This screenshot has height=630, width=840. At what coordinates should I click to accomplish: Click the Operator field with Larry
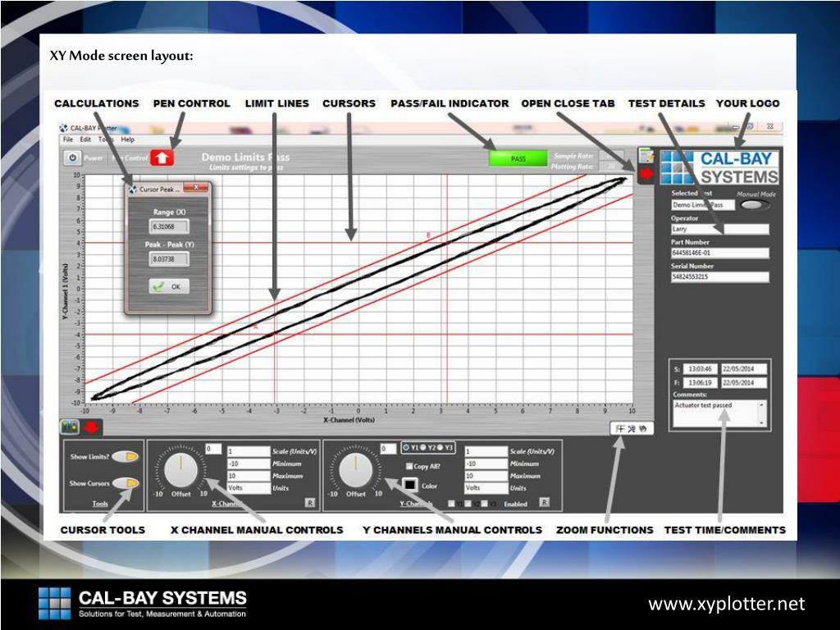pos(720,230)
